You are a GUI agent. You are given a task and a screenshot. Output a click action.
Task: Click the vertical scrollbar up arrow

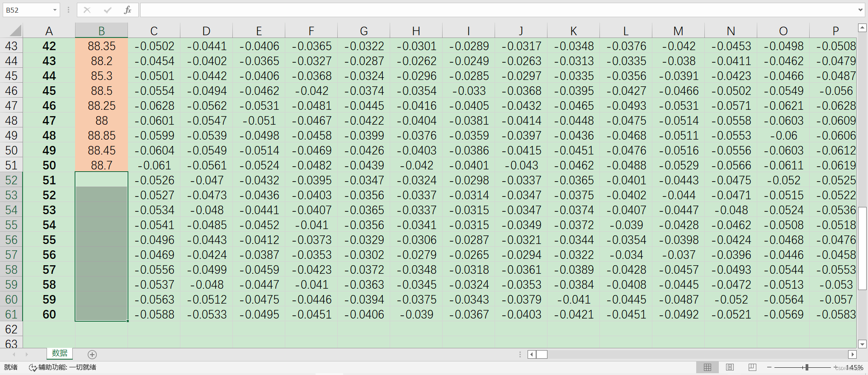click(x=862, y=28)
